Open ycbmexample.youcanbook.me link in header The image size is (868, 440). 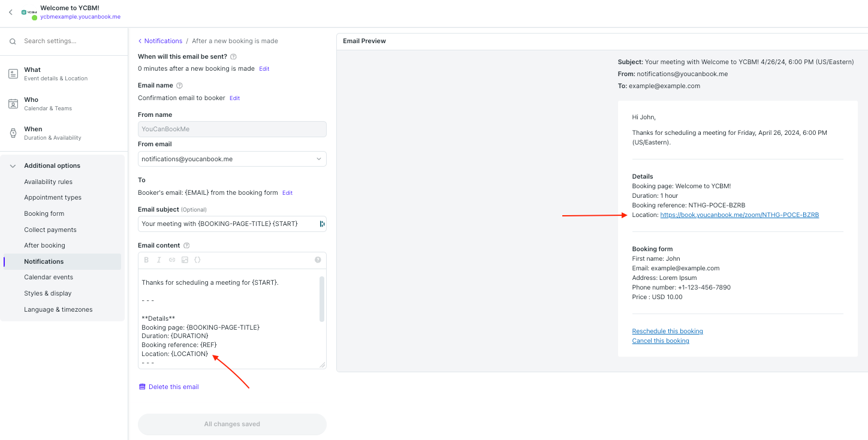tap(80, 17)
